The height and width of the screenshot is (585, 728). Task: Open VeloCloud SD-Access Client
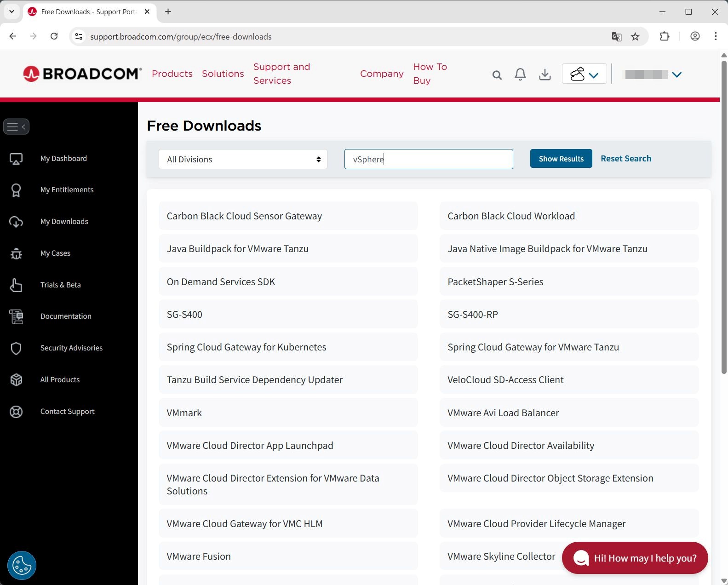click(569, 380)
